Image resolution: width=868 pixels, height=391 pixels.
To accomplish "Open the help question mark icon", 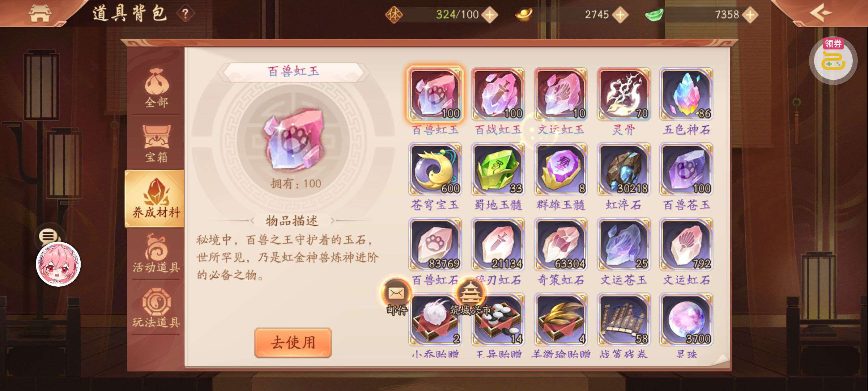I will (x=186, y=14).
